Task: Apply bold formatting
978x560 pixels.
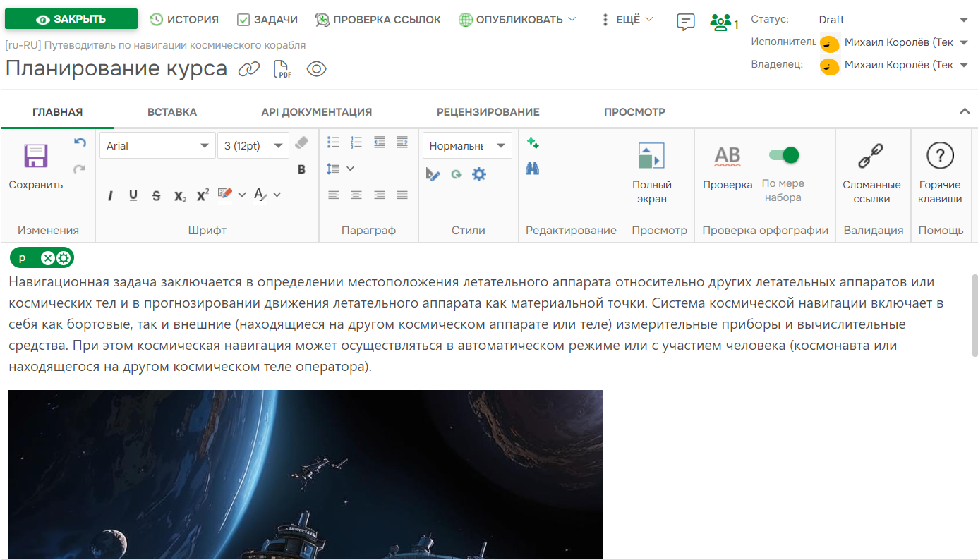Action: click(x=301, y=169)
